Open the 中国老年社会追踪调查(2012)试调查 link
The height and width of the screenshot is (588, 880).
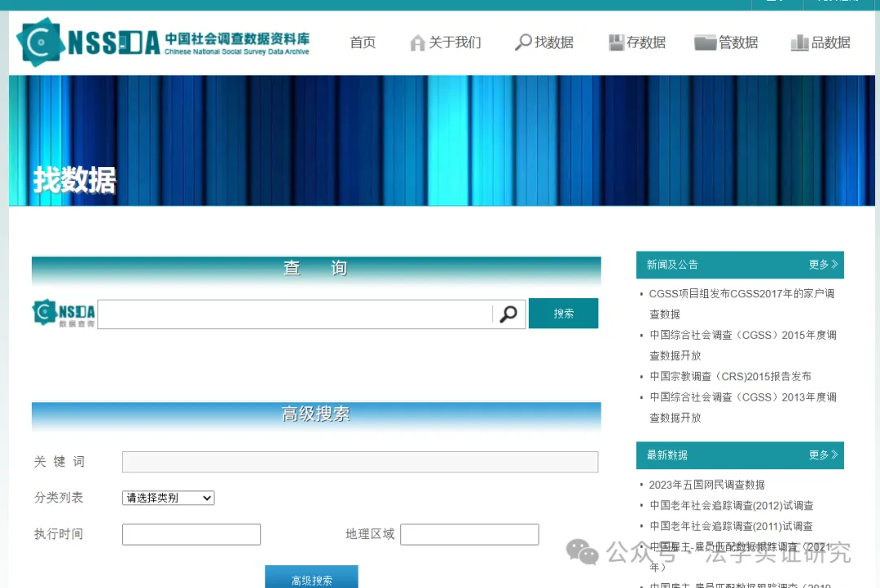pyautogui.click(x=732, y=506)
